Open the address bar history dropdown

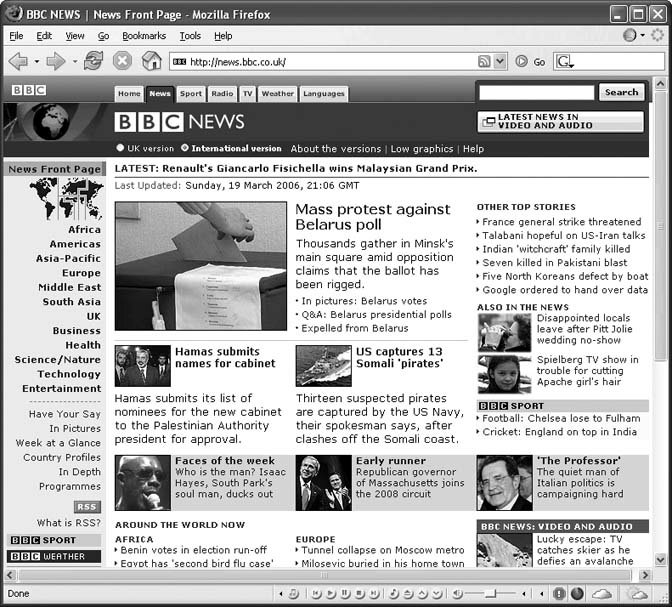[x=500, y=61]
